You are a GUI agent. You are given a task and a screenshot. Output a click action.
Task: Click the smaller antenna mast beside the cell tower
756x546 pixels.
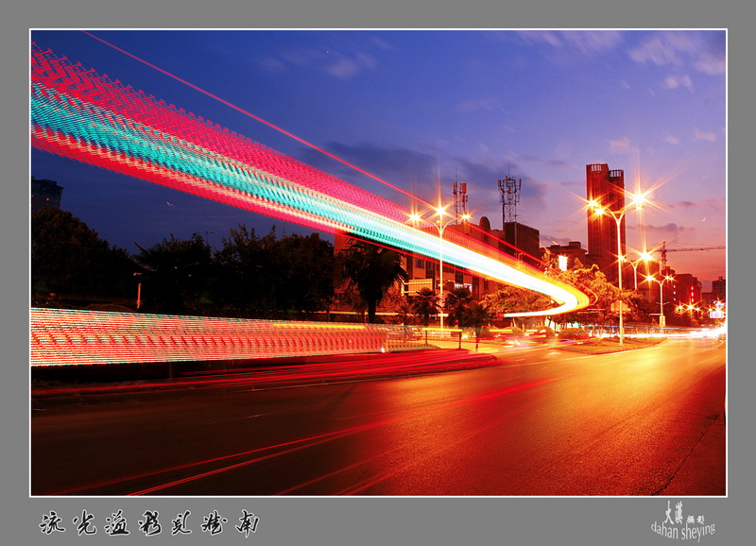(x=459, y=200)
